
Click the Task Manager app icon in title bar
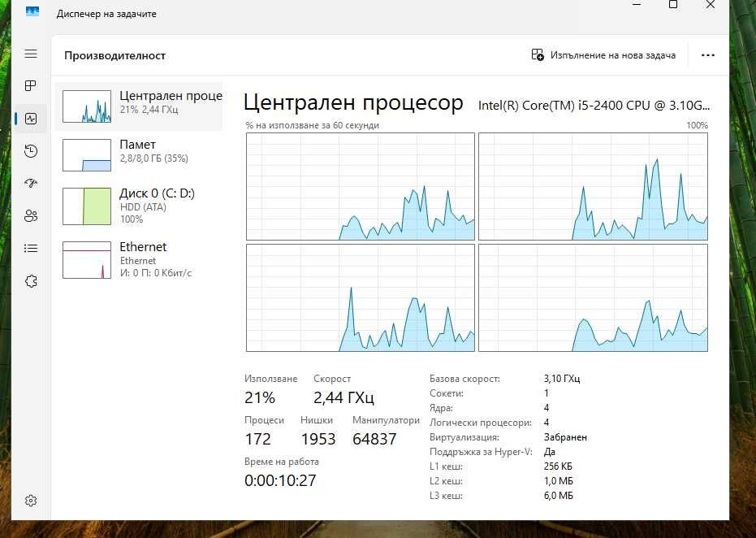point(32,11)
